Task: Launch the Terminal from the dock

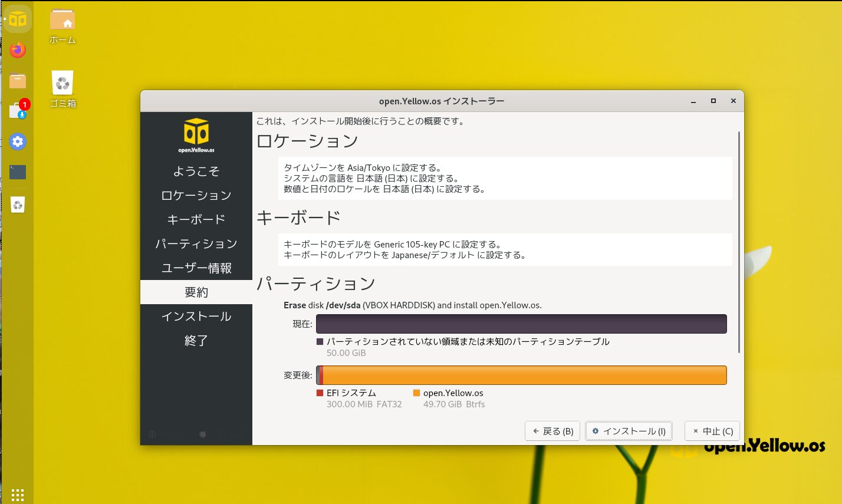Action: tap(18, 172)
